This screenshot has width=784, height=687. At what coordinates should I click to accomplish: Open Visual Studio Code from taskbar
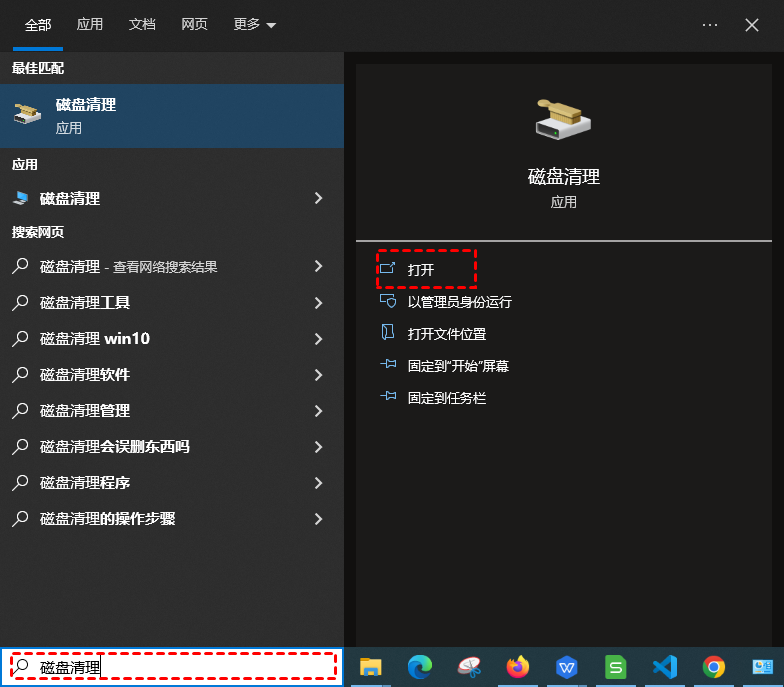pos(664,667)
